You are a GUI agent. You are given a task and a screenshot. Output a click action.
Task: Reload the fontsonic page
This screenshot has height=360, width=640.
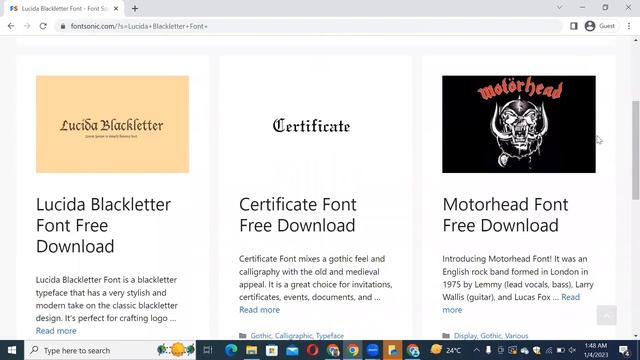43,26
